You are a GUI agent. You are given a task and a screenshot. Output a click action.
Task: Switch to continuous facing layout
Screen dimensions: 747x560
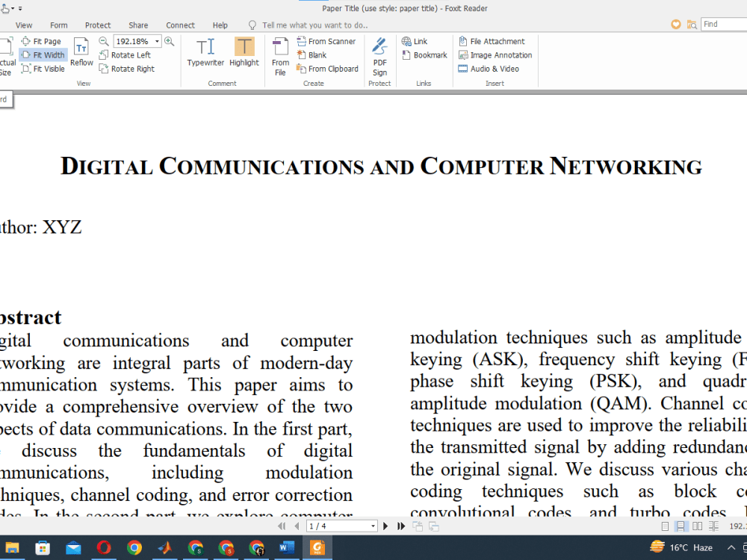(x=713, y=526)
